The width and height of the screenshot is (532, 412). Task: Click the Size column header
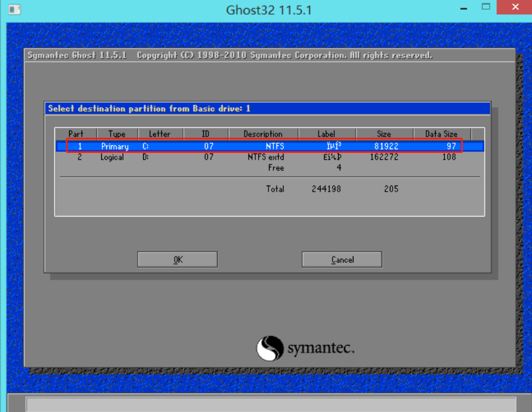click(384, 134)
